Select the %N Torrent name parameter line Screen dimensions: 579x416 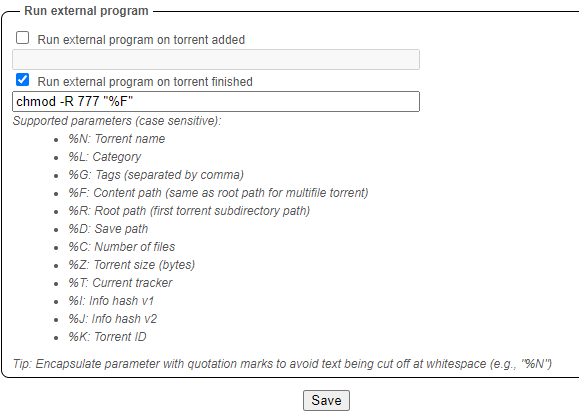[117, 139]
